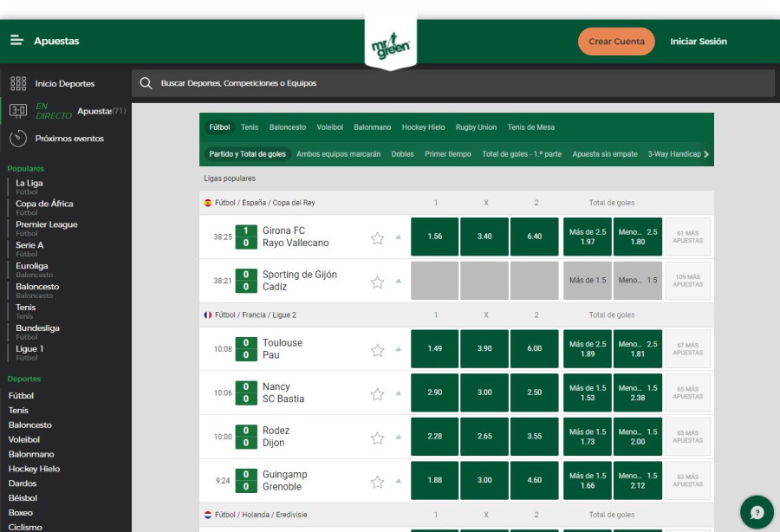This screenshot has width=780, height=532.
Task: Switch to the Hockey Hielo sport tab
Action: click(x=423, y=127)
